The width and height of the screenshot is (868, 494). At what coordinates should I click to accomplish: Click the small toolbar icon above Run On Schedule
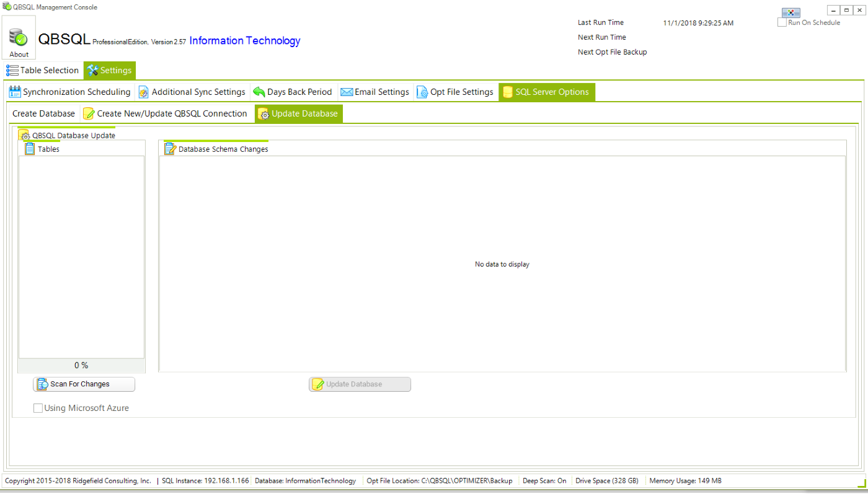790,13
